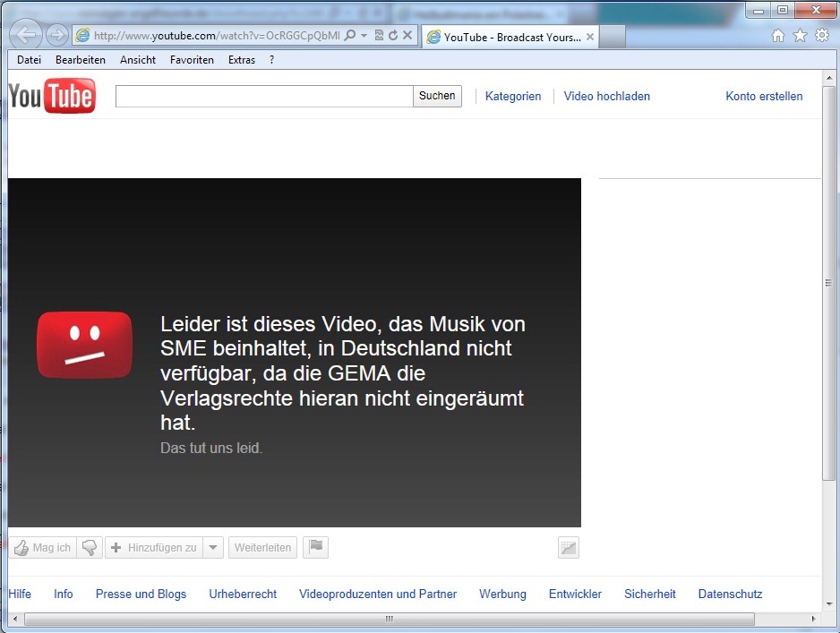This screenshot has width=840, height=633.
Task: Click the browser Back arrow button
Action: point(25,35)
